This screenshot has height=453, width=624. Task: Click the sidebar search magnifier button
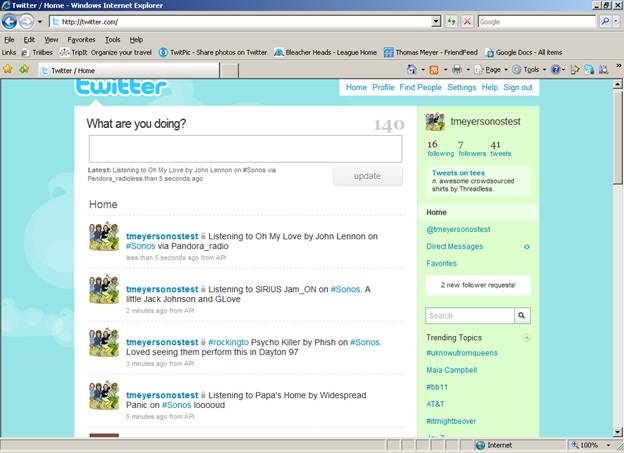pos(521,315)
